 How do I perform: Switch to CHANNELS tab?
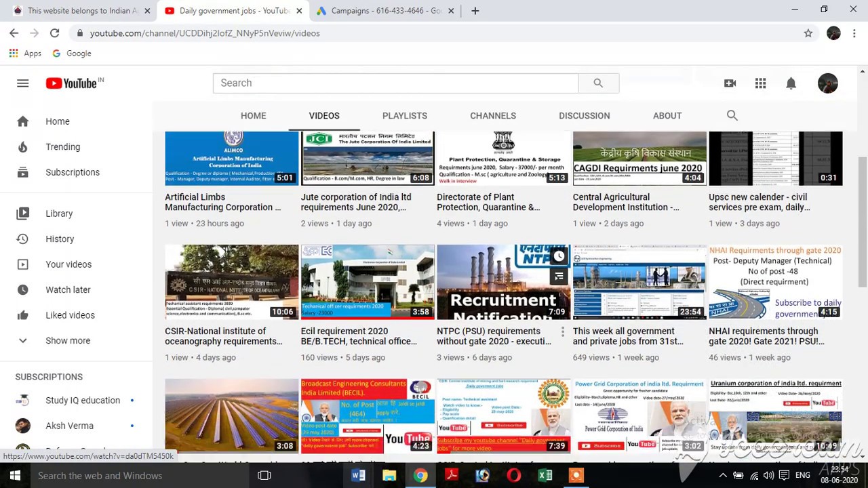pyautogui.click(x=493, y=115)
